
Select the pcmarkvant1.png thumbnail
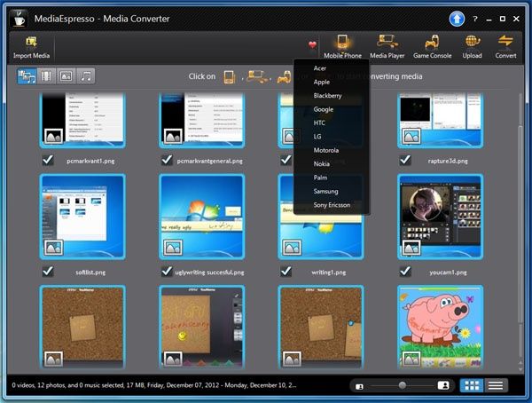point(82,121)
